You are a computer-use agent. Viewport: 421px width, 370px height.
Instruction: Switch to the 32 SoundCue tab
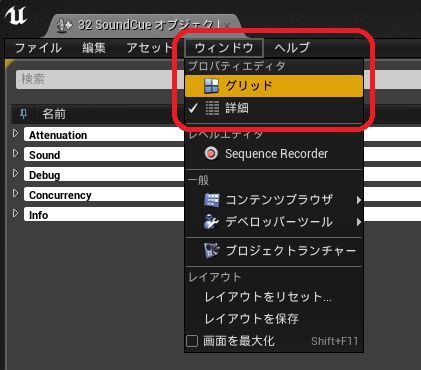[x=143, y=25]
